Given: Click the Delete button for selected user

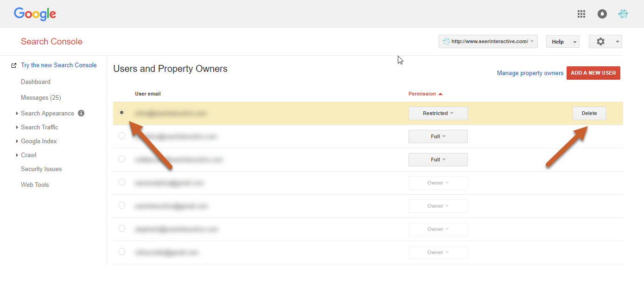Looking at the screenshot, I should coord(589,114).
